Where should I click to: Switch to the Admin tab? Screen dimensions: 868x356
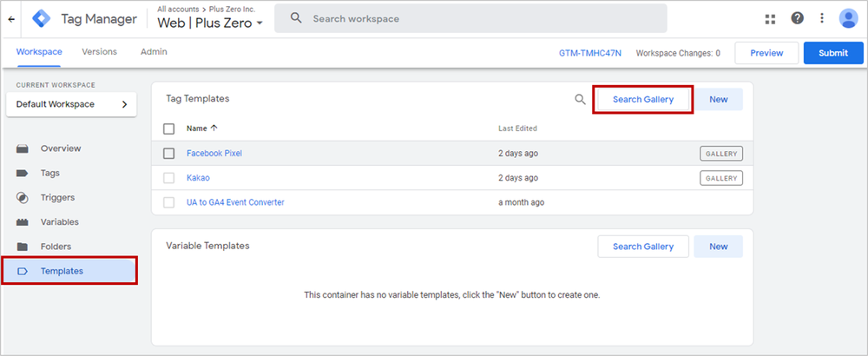[154, 51]
